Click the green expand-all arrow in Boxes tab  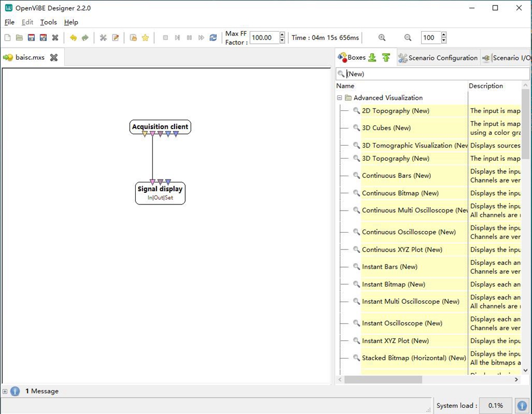[372, 58]
